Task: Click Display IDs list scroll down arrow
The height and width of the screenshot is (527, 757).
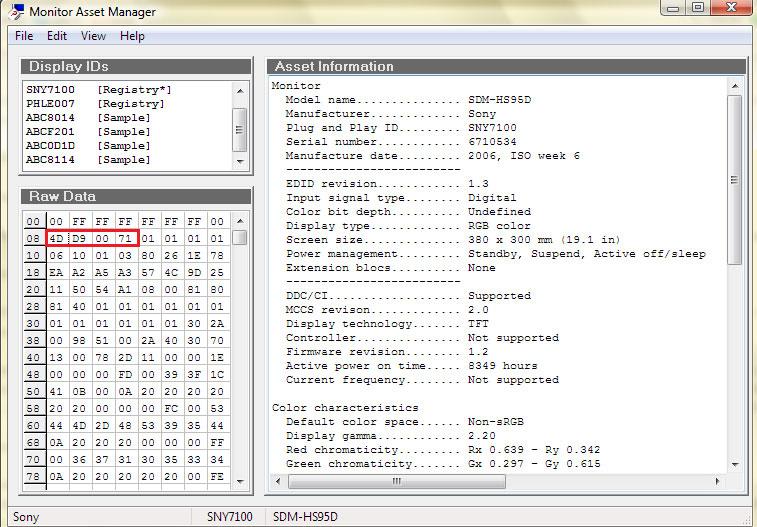Action: click(240, 162)
